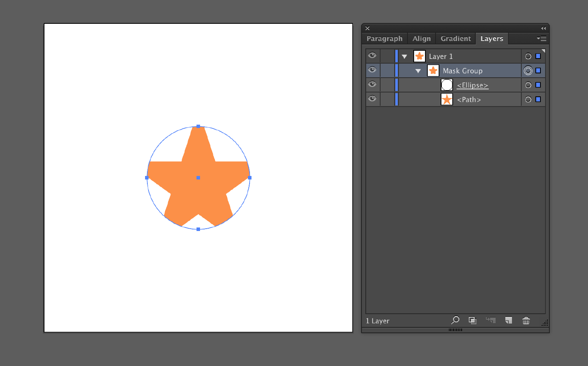Open the Layers panel flyout menu

pyautogui.click(x=542, y=39)
